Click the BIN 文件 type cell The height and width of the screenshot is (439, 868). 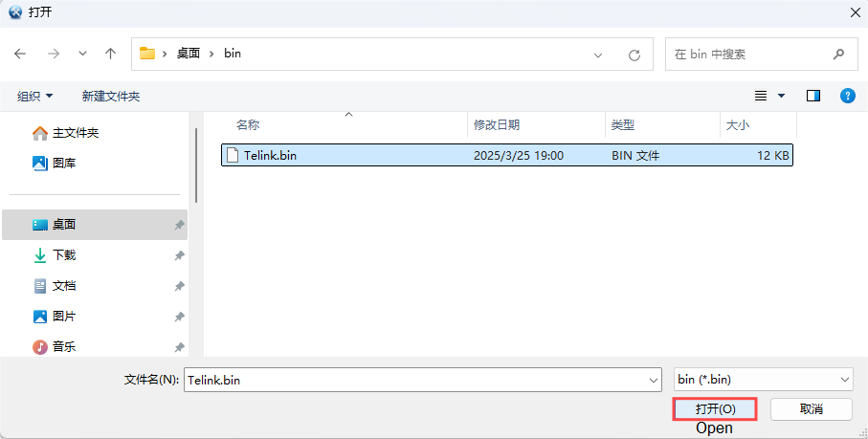(635, 156)
